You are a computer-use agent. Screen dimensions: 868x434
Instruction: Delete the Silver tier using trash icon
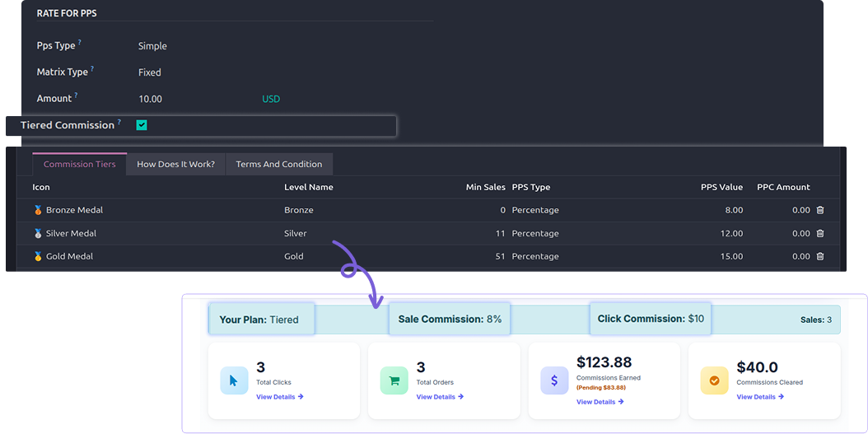(x=820, y=234)
